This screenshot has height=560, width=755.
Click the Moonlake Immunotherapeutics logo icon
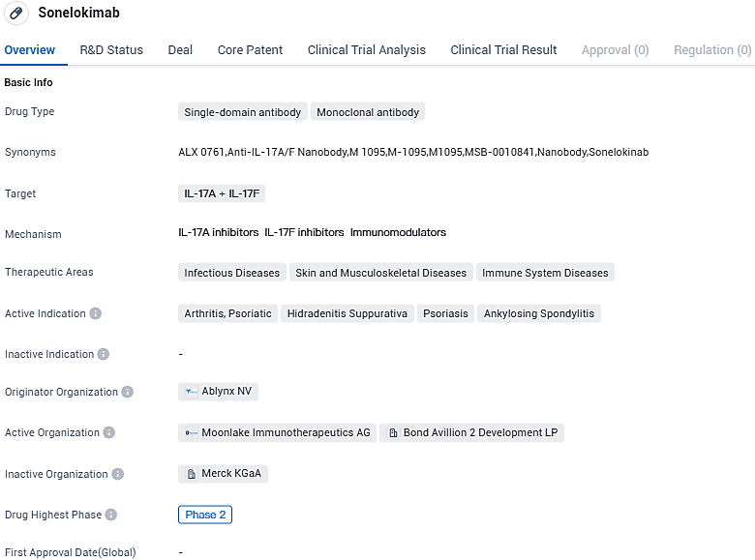(x=192, y=433)
